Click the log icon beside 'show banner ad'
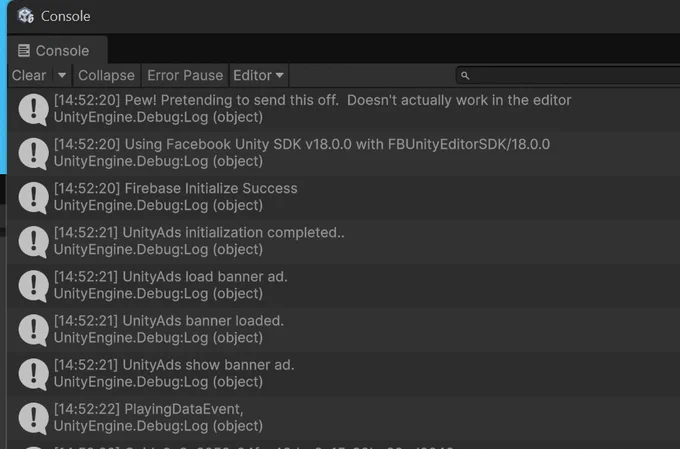The width and height of the screenshot is (680, 449). (x=33, y=374)
